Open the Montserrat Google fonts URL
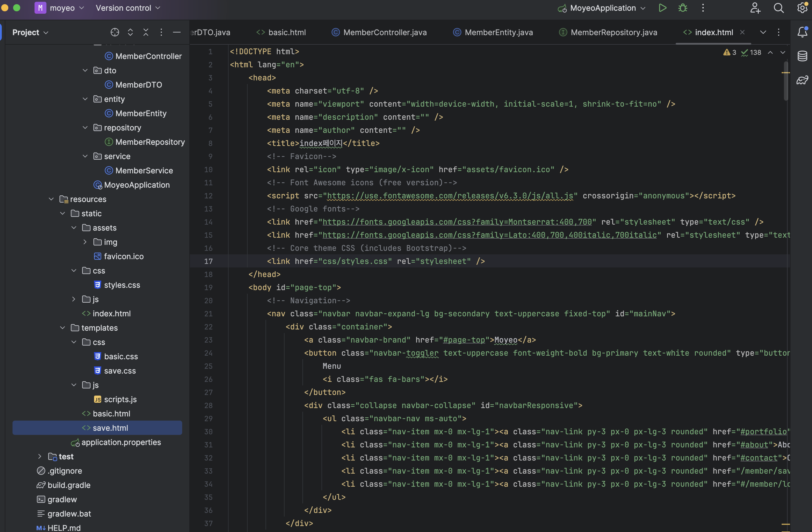 pyautogui.click(x=457, y=222)
